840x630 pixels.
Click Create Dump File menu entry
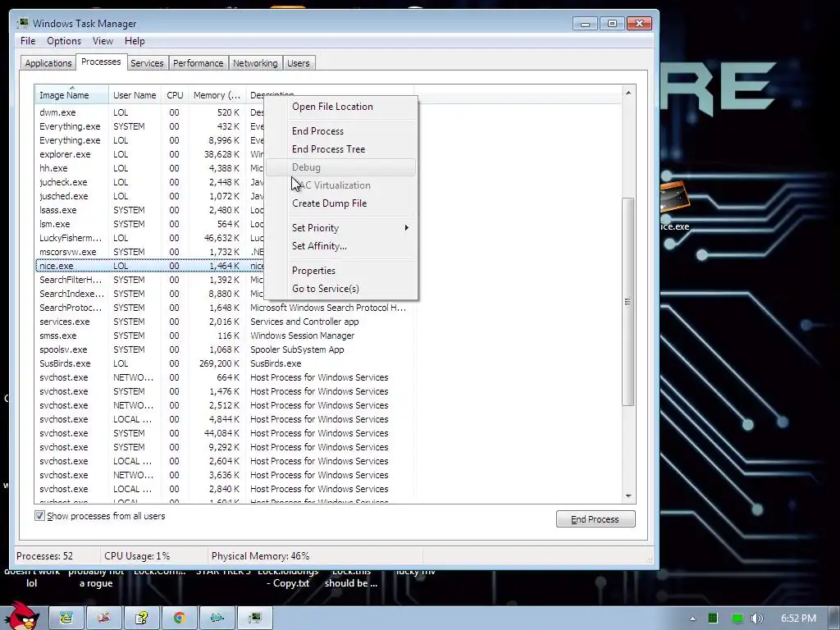(329, 203)
